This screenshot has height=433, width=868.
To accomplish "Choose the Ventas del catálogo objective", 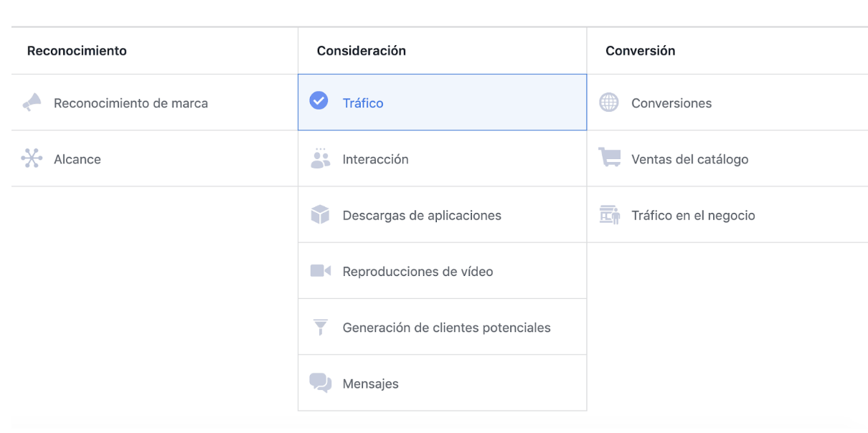I will pos(689,159).
